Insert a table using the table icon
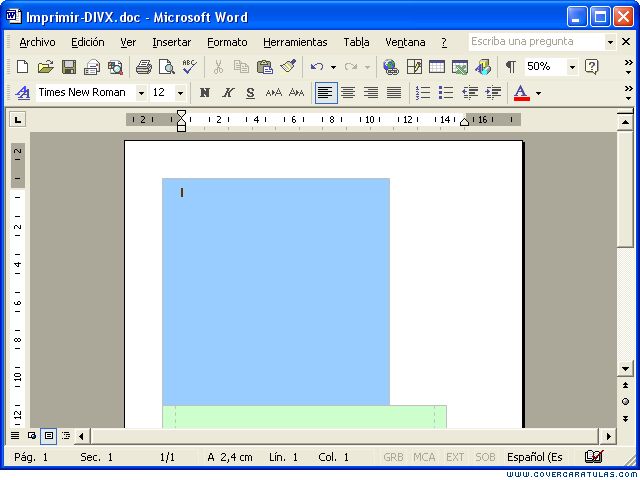 (437, 67)
